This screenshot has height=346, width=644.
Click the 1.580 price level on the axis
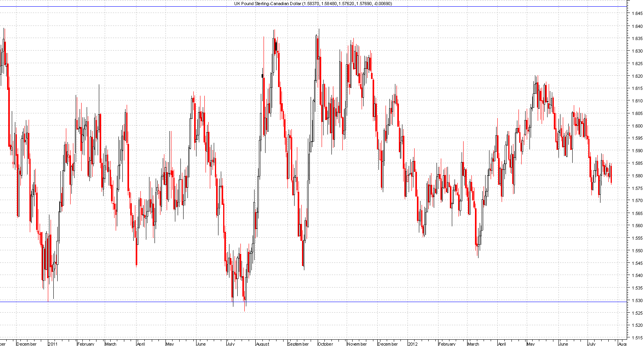[637, 176]
